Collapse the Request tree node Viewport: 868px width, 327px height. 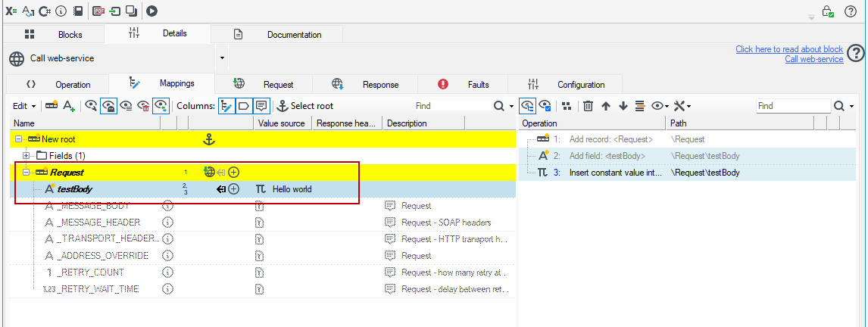click(26, 173)
